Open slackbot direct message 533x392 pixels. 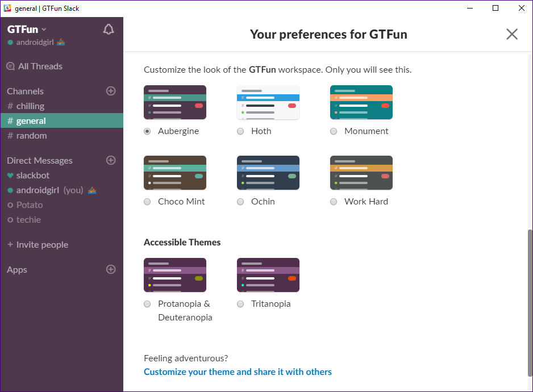[x=61, y=176]
